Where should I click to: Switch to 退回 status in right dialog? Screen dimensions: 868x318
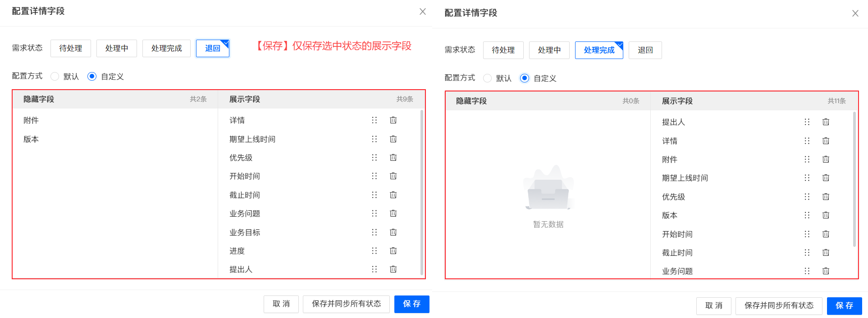click(645, 50)
